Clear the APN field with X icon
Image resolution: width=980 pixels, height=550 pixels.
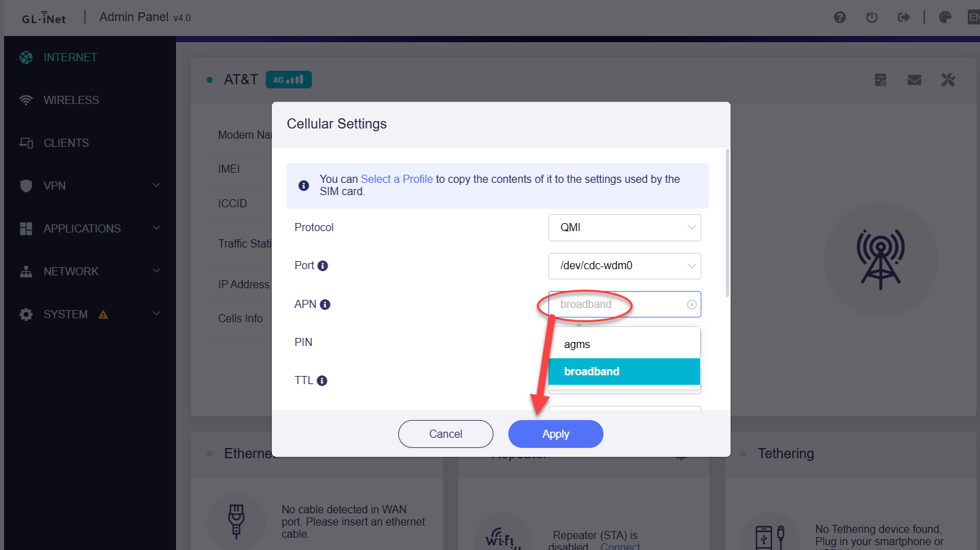pos(692,305)
